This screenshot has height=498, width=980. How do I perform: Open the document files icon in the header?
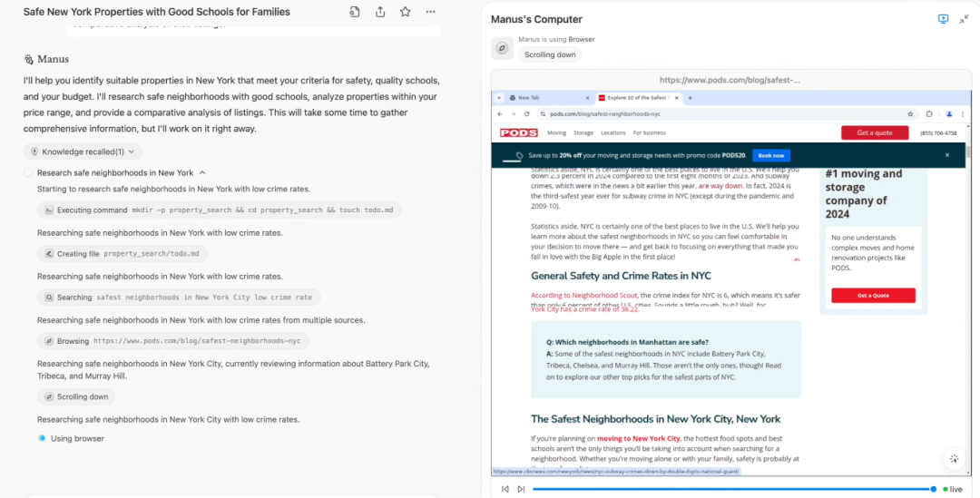tap(355, 12)
